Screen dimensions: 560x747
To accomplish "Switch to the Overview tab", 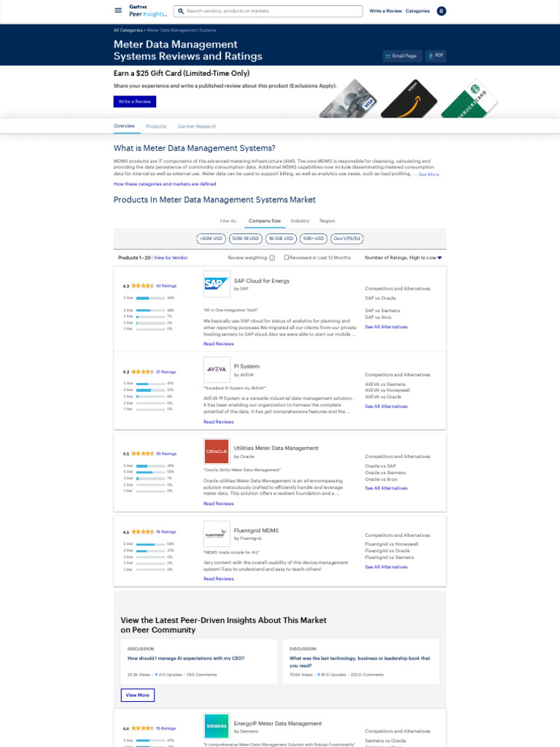I will point(124,125).
